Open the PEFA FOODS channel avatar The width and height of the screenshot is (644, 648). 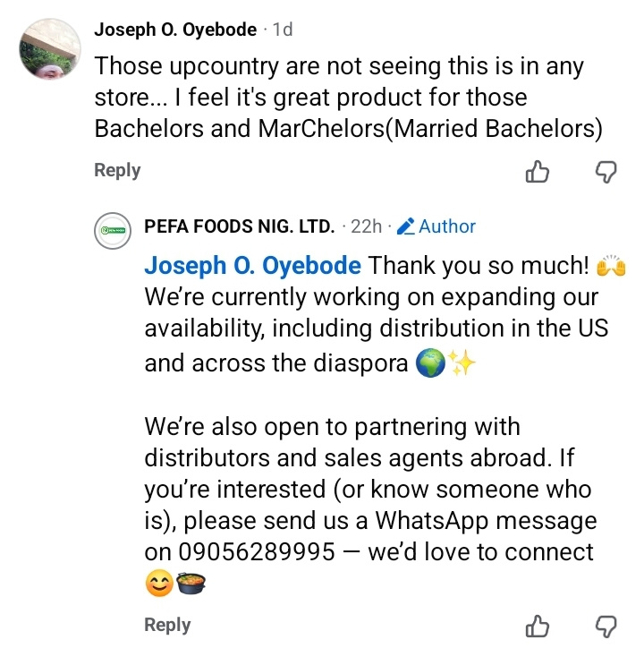point(114,232)
